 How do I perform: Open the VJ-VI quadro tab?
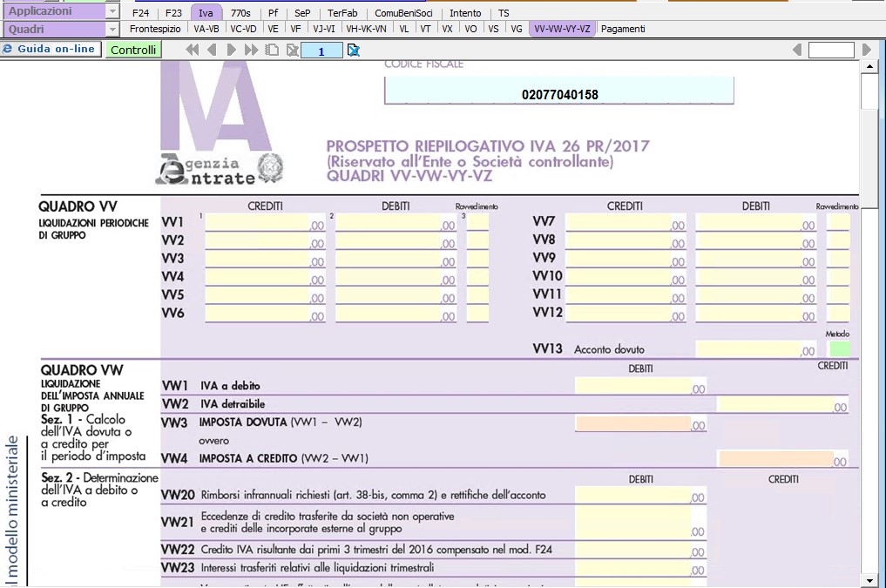324,29
